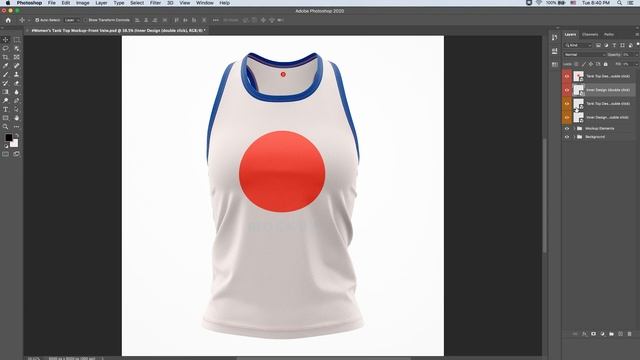
Task: Switch to the Channels tab
Action: [x=590, y=35]
